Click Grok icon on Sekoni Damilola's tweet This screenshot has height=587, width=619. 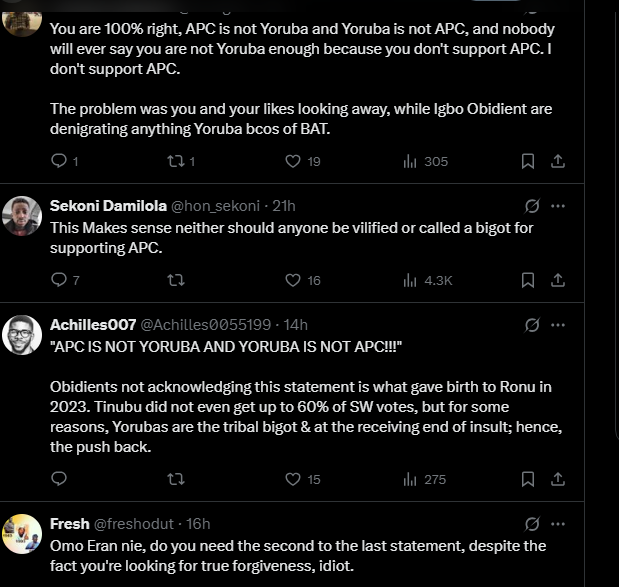pyautogui.click(x=532, y=206)
